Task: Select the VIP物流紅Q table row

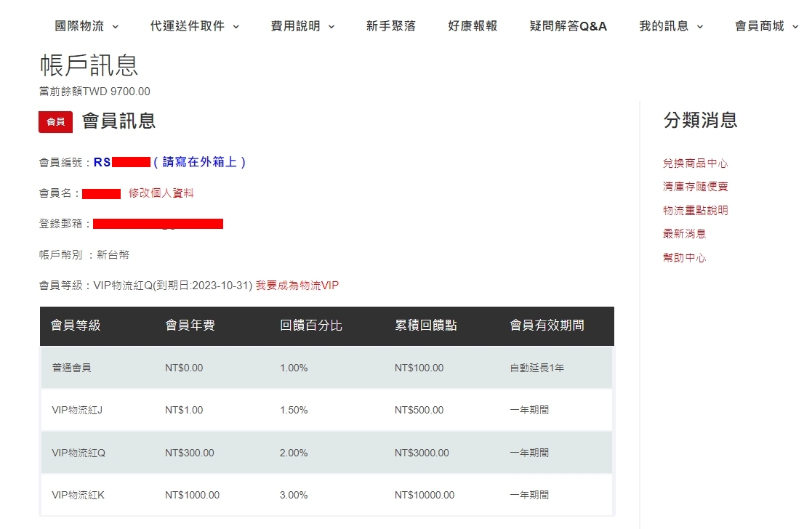Action: pyautogui.click(x=326, y=453)
